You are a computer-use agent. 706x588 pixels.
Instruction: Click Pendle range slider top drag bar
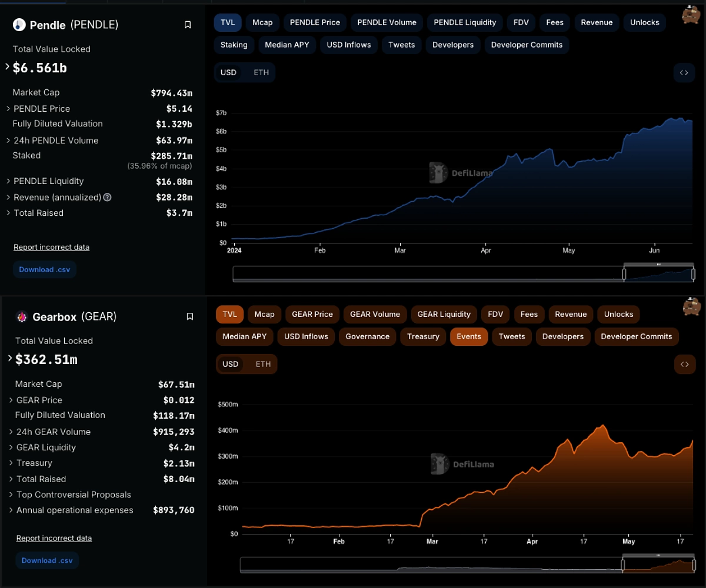click(659, 265)
